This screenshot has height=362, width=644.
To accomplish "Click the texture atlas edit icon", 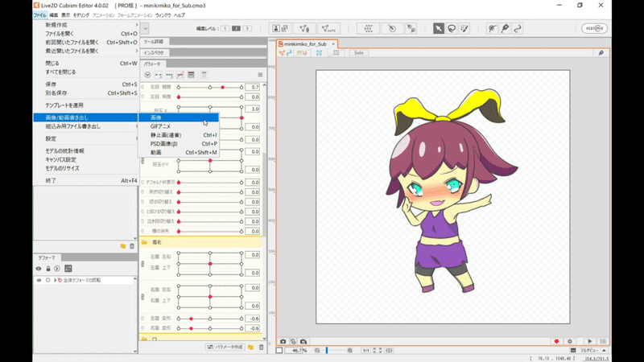I will pos(280,28).
